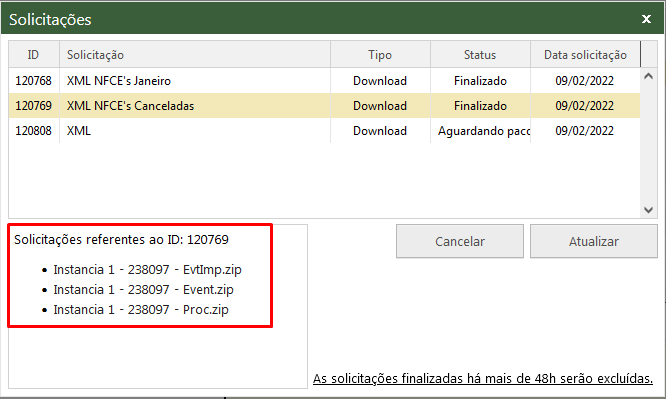Click the Tipo column header
The width and height of the screenshot is (666, 399).
tap(380, 55)
